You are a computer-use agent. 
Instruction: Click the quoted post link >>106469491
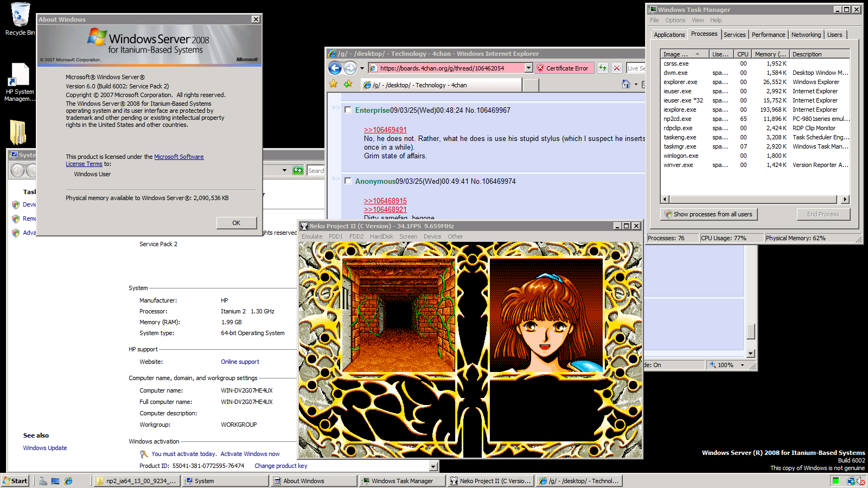tap(385, 130)
